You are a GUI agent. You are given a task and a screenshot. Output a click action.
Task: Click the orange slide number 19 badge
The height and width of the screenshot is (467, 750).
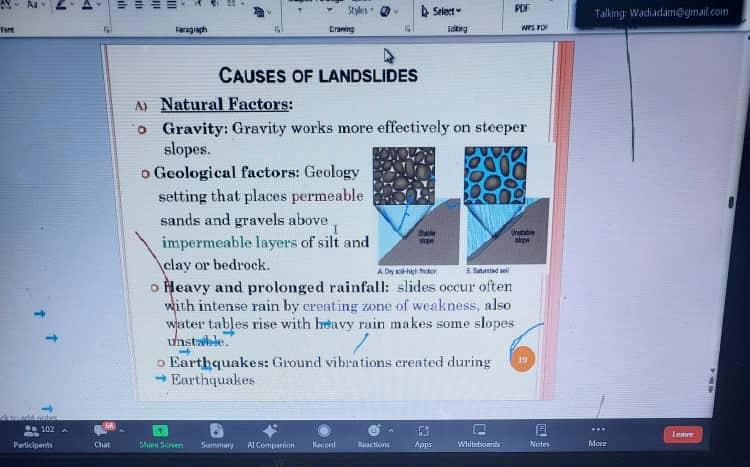[x=522, y=359]
